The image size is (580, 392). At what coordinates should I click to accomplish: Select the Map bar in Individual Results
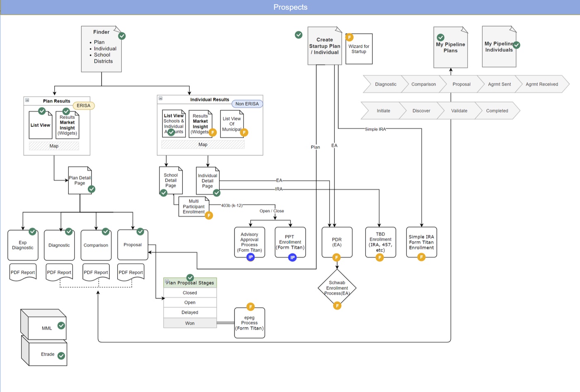(203, 144)
